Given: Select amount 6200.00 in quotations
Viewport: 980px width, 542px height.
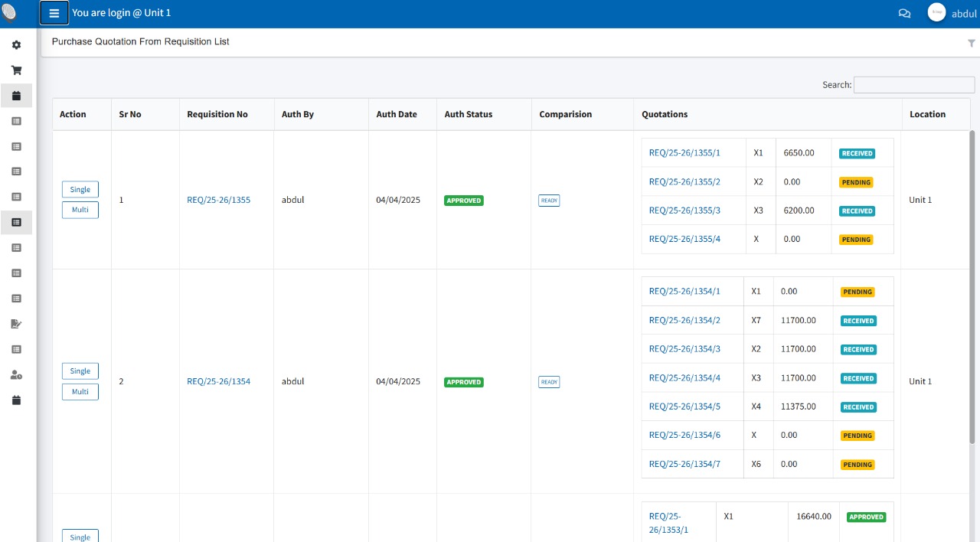Looking at the screenshot, I should (x=799, y=210).
